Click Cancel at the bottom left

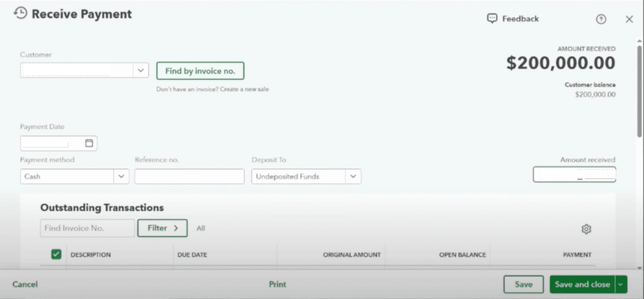(x=25, y=285)
